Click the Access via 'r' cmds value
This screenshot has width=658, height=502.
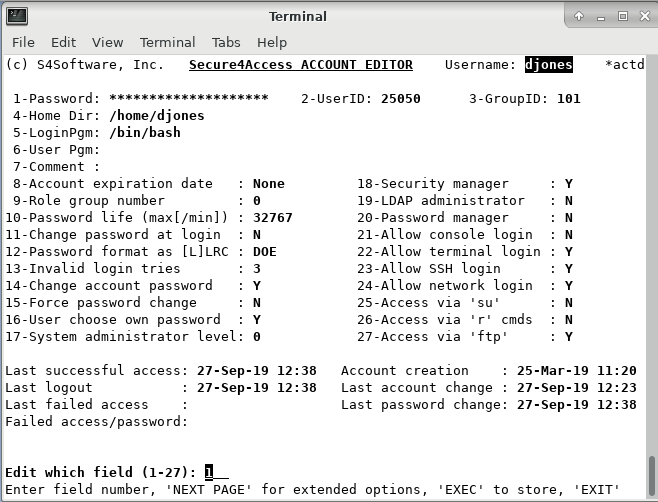point(569,320)
